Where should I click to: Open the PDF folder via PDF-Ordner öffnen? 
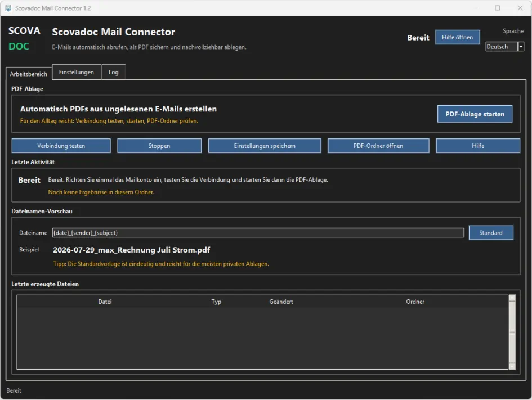378,146
